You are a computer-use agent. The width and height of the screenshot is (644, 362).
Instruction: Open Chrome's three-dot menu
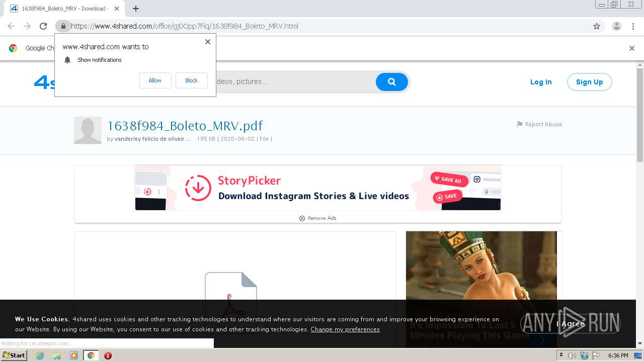[x=633, y=26]
